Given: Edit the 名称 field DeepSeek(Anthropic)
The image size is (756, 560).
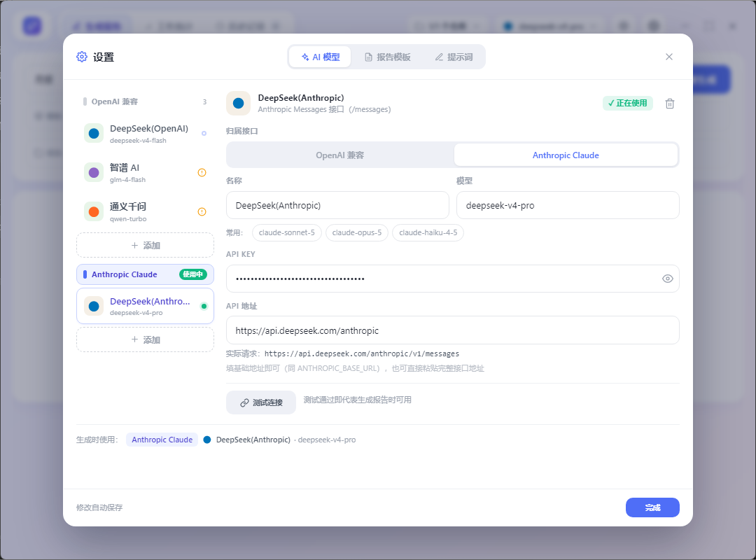Looking at the screenshot, I should (337, 206).
